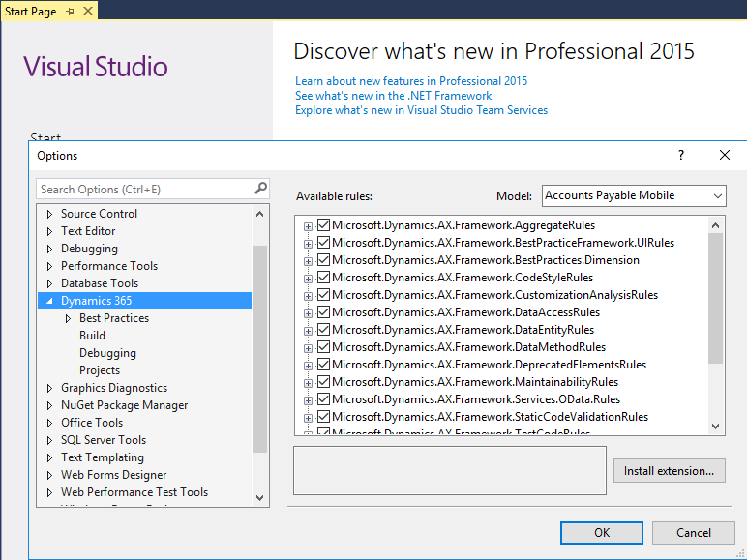Select Web Performance Test Tools item

click(134, 492)
